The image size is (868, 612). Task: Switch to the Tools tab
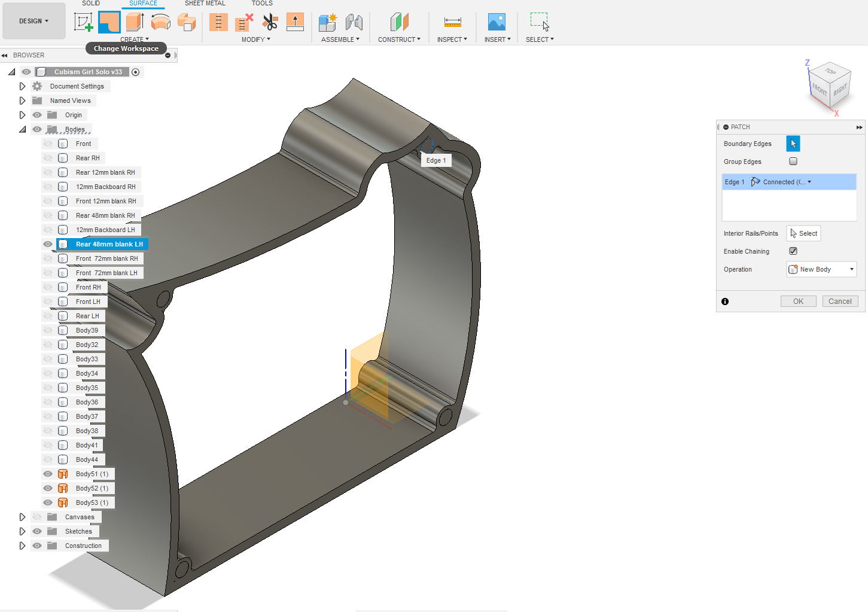point(262,4)
